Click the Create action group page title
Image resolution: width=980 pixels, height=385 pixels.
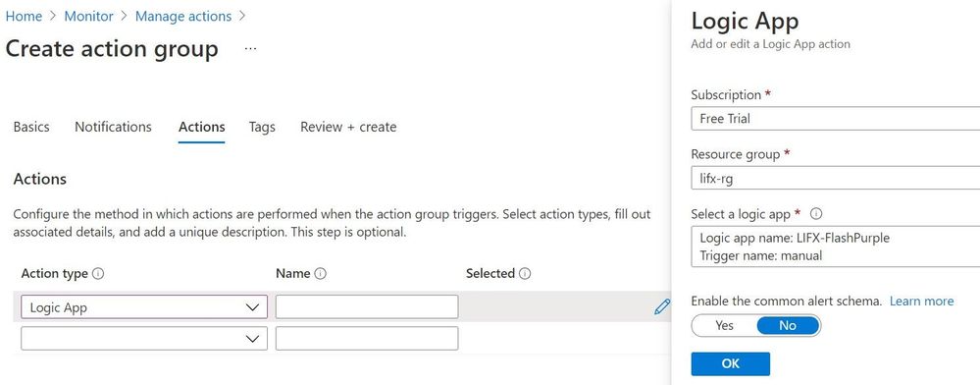tap(112, 49)
